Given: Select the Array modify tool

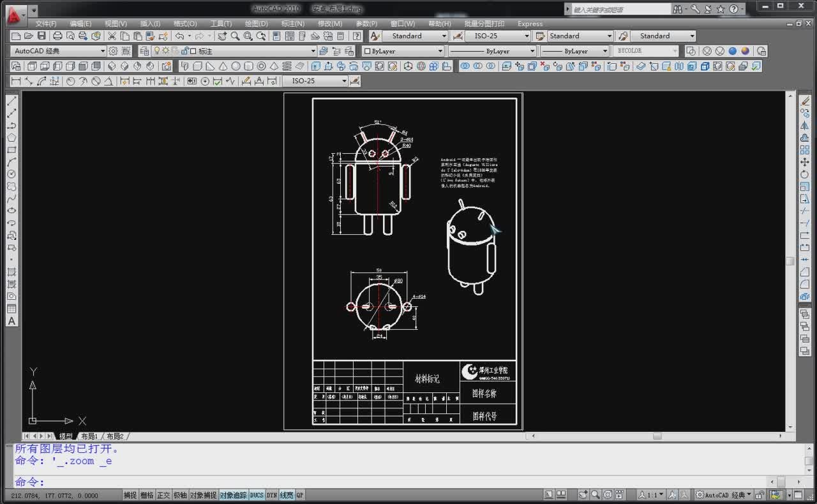Looking at the screenshot, I should 805,150.
